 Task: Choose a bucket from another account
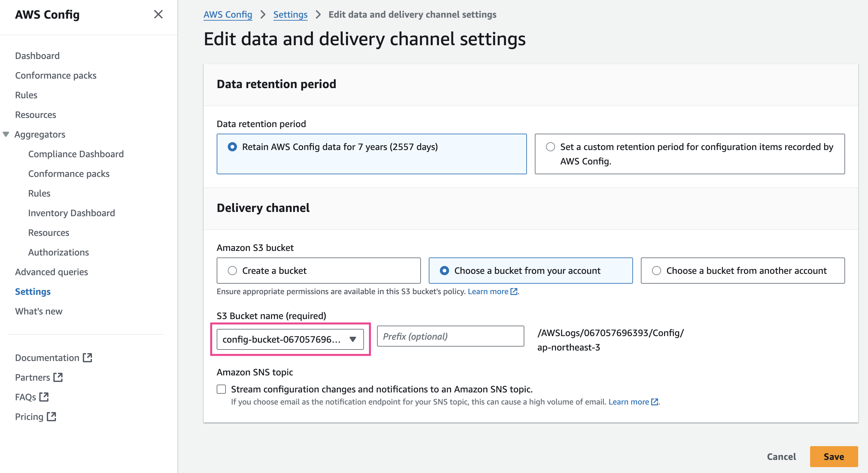656,270
